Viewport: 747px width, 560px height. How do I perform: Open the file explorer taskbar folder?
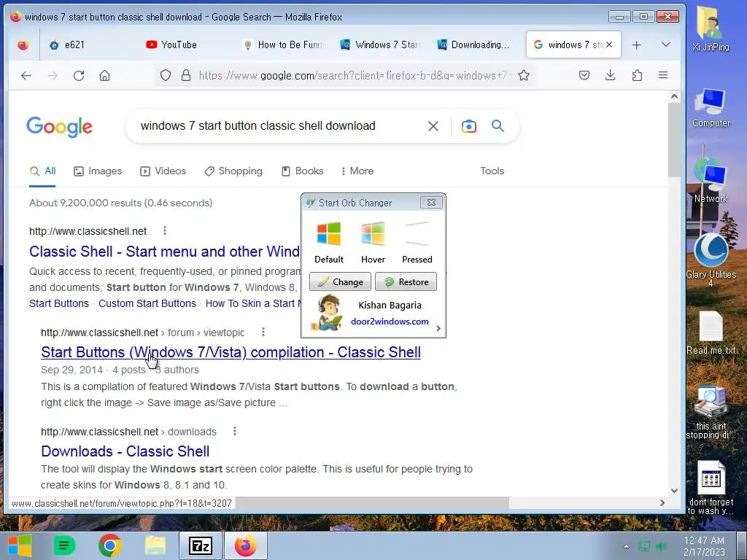(x=155, y=545)
